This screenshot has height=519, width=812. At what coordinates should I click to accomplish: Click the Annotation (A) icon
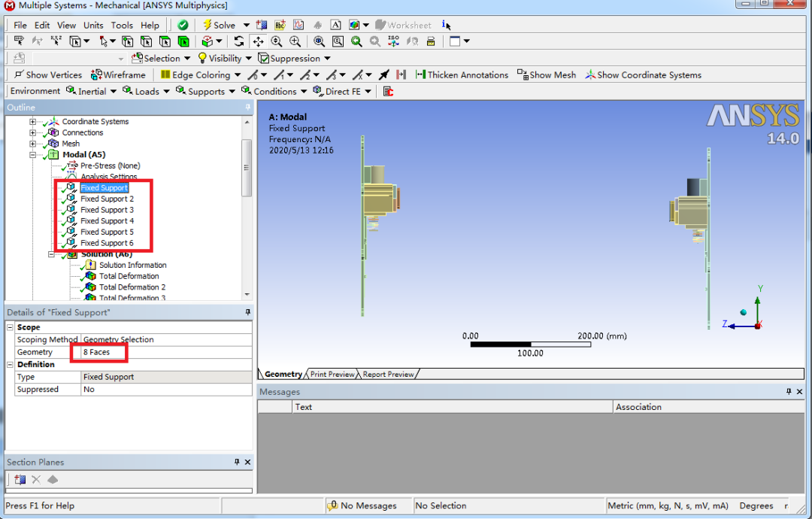[x=335, y=25]
